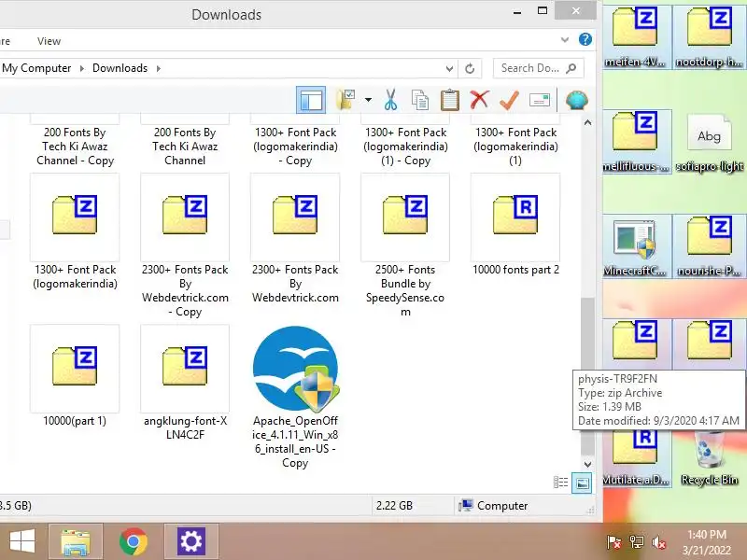Screen dimensions: 747x560
Task: Select the Apache_OpenOffice installer copy
Action: coord(295,398)
